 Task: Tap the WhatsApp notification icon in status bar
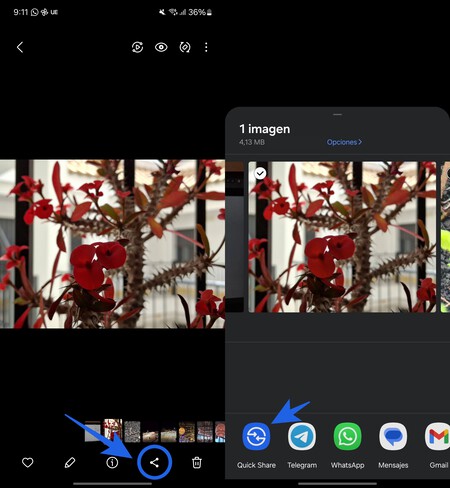tap(35, 12)
